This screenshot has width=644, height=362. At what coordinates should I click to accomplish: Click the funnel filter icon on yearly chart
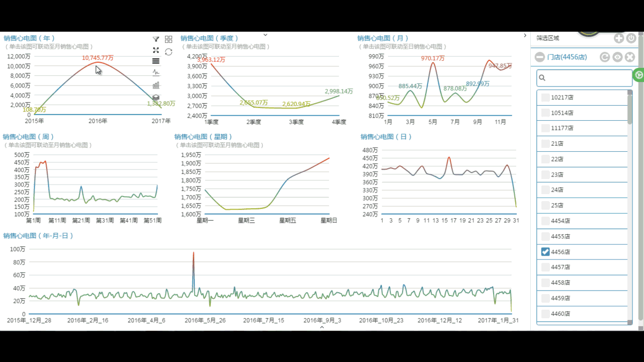coord(156,39)
